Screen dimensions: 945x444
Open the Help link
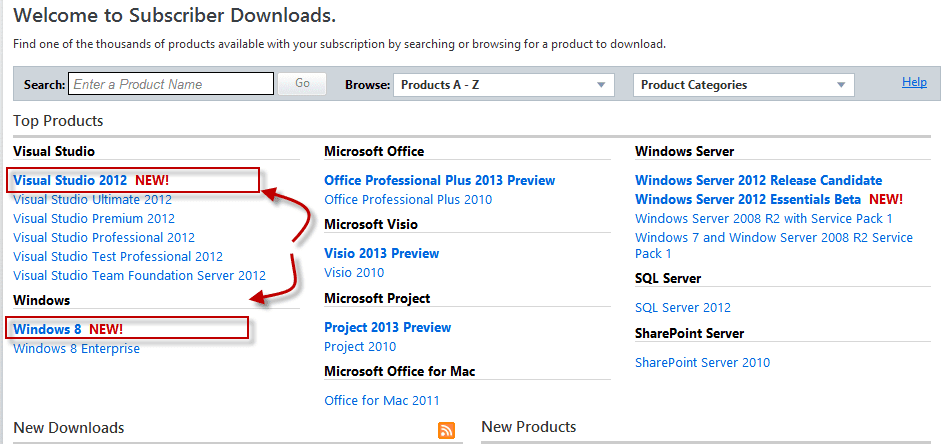coord(914,82)
